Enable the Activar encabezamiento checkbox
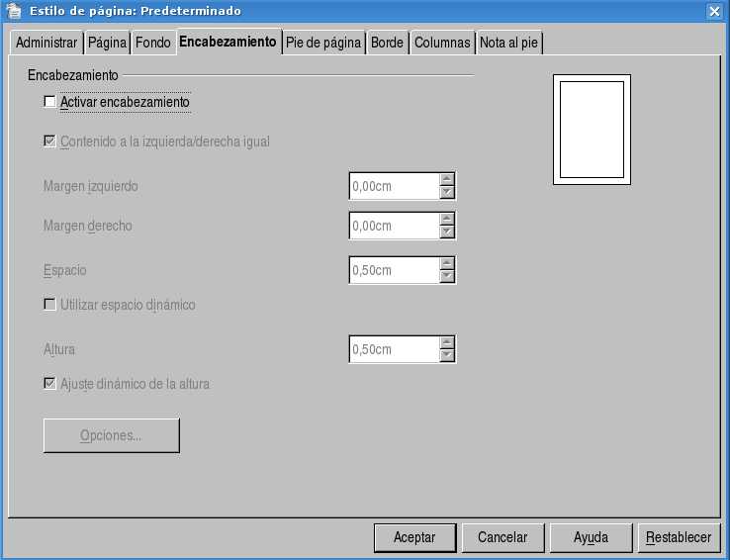 (50, 102)
